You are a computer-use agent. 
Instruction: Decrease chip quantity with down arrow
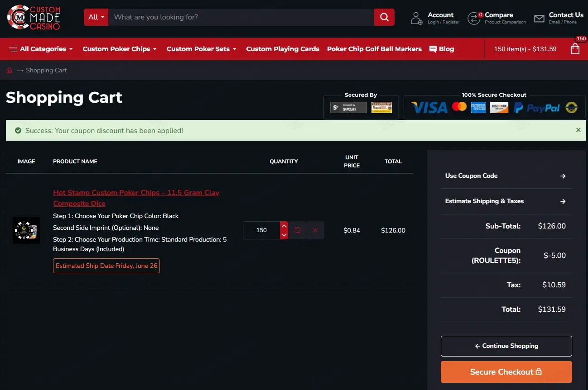tap(284, 235)
